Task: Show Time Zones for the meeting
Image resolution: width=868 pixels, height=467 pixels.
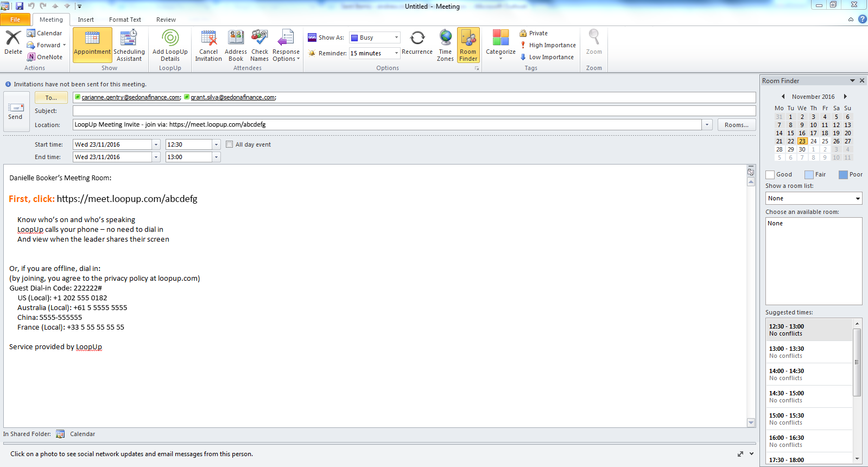Action: coord(445,45)
